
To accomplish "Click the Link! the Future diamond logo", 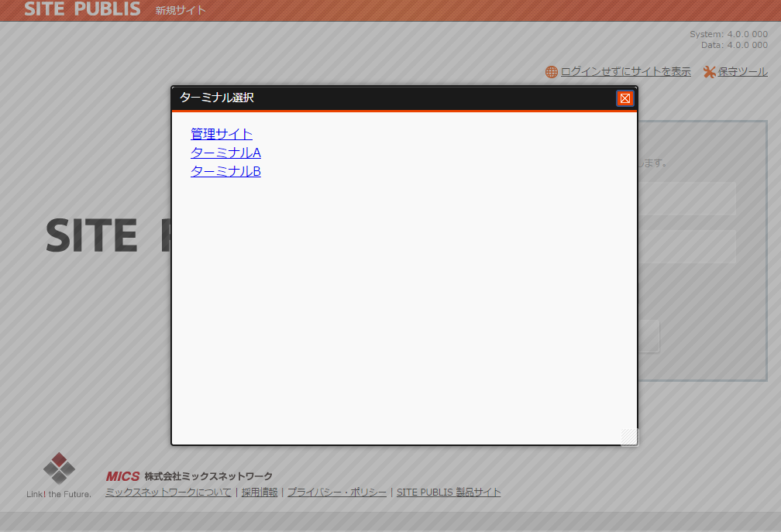I will [x=59, y=469].
